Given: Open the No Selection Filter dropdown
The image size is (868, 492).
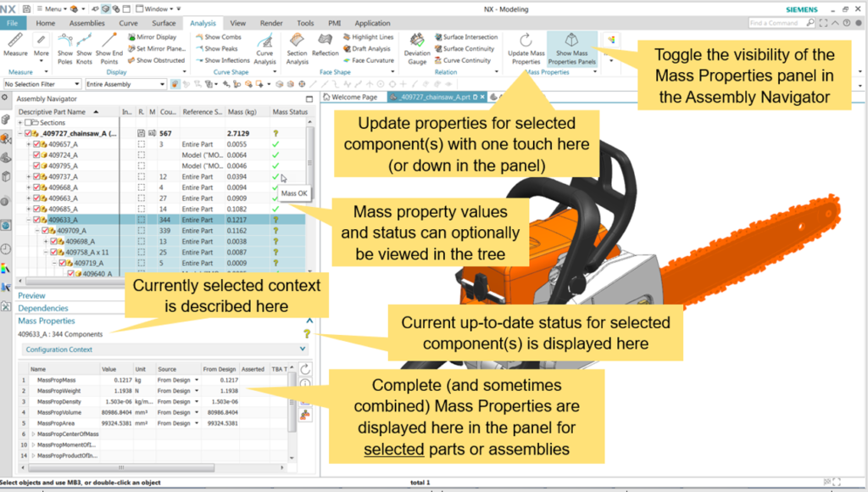Looking at the screenshot, I should coord(41,85).
